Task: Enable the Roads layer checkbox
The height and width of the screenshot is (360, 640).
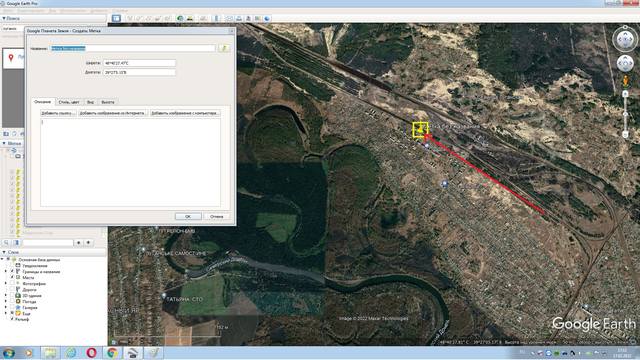Action: 12,289
